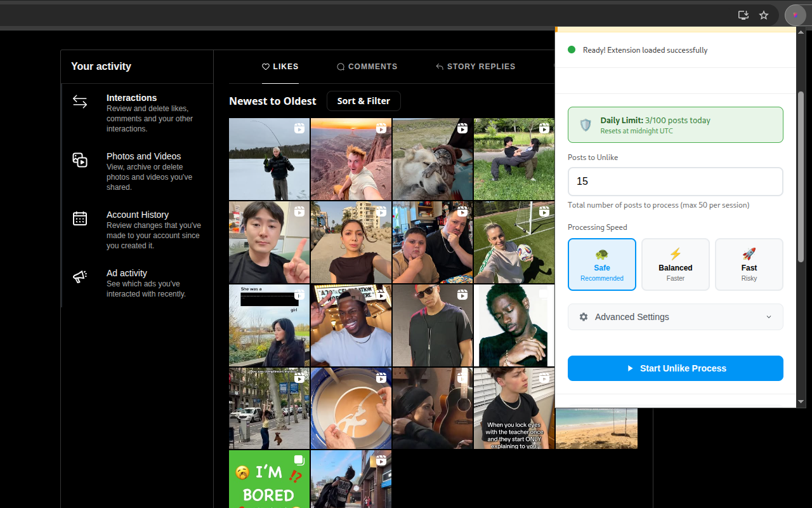This screenshot has width=812, height=508.
Task: Open the browser profile avatar icon
Action: (795, 15)
